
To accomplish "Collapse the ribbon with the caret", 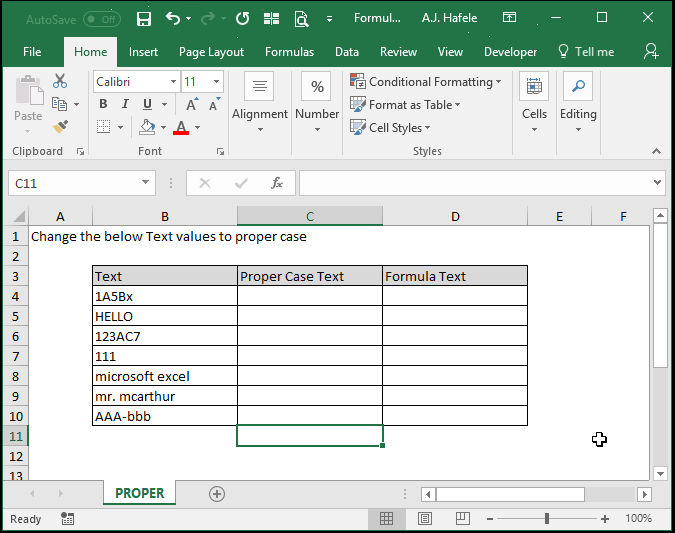I will 656,151.
